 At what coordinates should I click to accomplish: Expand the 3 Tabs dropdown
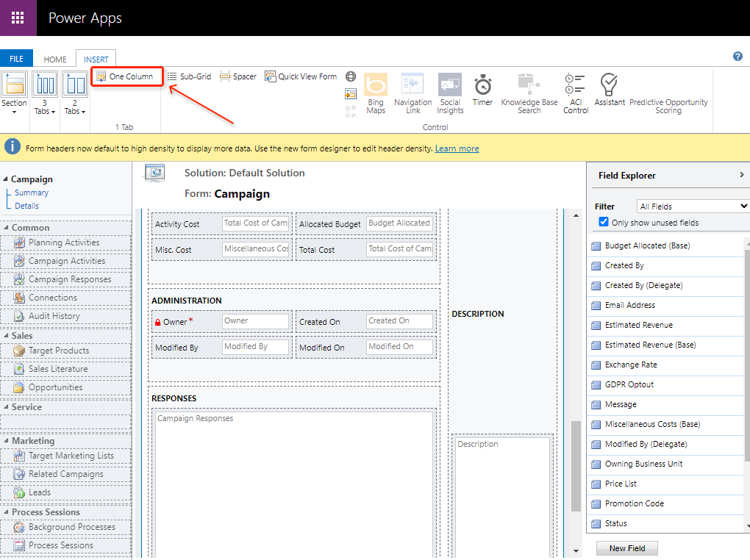point(53,112)
